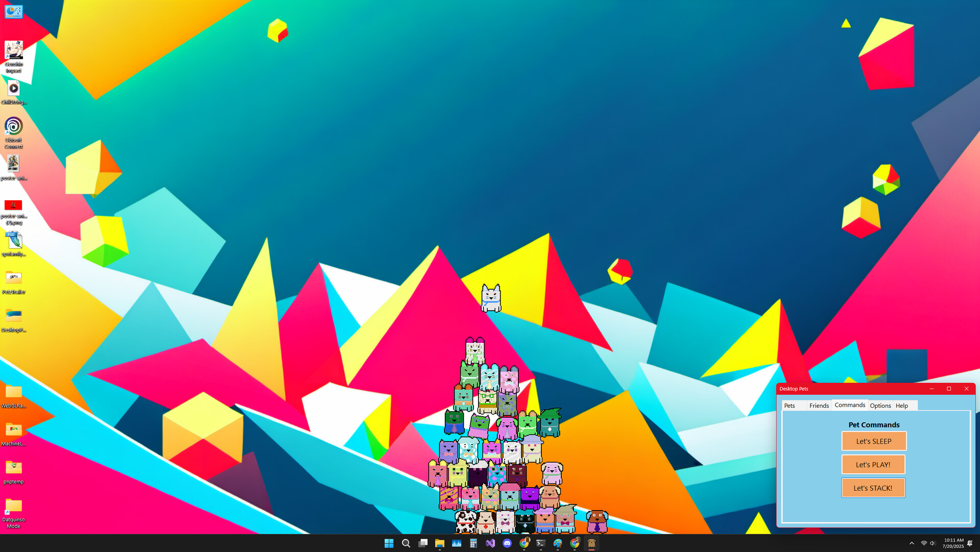Click the Let's STACK! button
This screenshot has height=552, width=980.
tap(873, 488)
